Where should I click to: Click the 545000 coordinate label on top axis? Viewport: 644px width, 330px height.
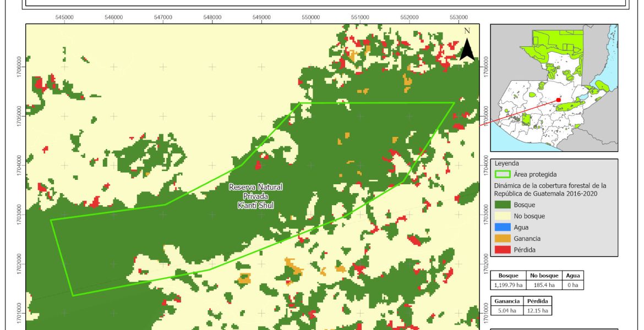click(x=65, y=17)
